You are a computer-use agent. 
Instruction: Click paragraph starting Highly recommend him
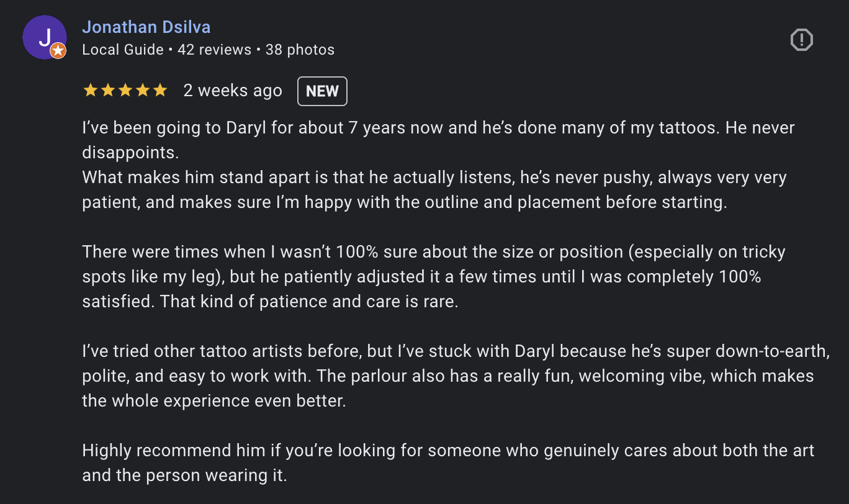click(x=448, y=463)
